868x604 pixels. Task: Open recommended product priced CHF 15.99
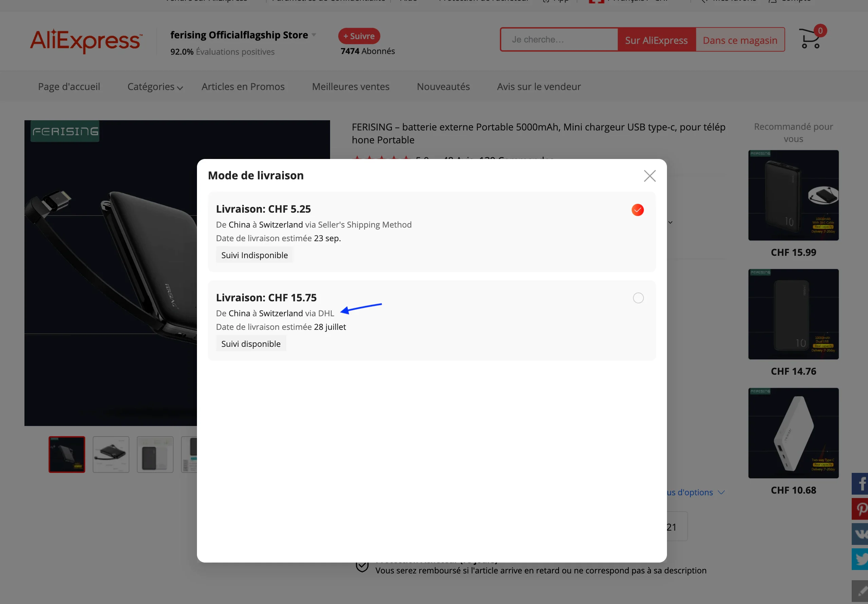tap(793, 196)
